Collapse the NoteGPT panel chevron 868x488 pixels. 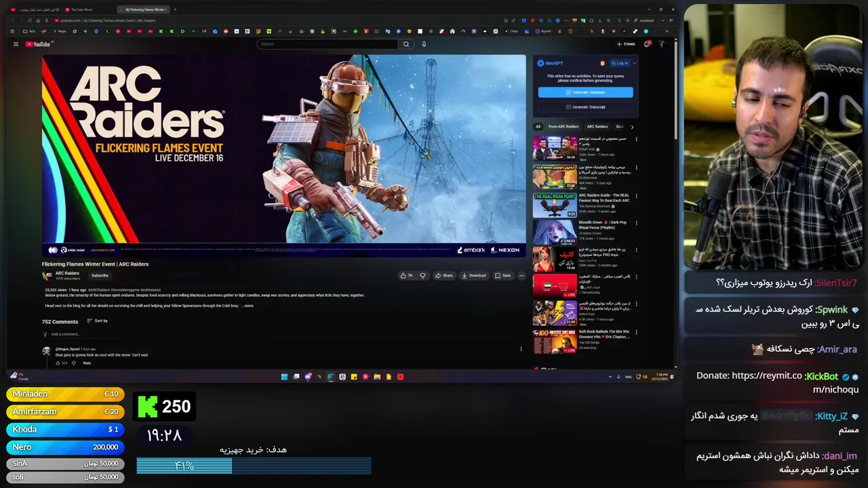[x=634, y=63]
